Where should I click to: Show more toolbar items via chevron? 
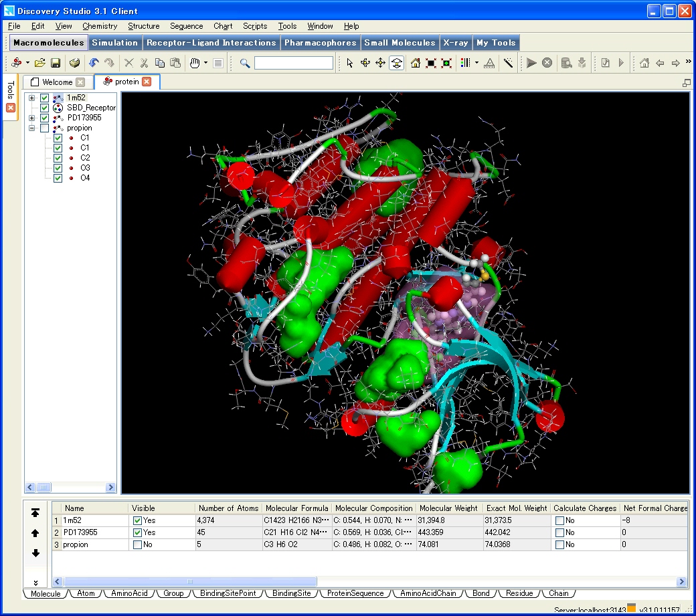point(689,62)
